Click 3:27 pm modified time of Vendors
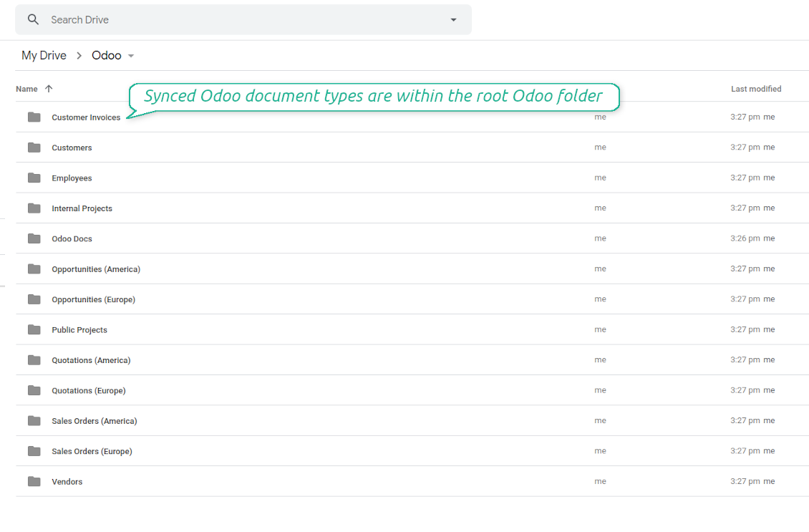The height and width of the screenshot is (532, 809). point(745,481)
